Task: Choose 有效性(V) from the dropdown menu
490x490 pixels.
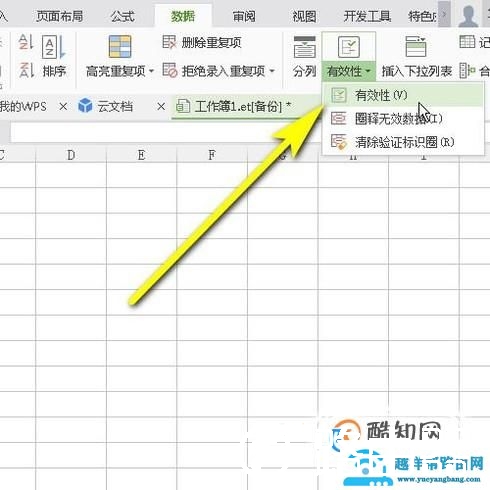Action: pos(403,96)
